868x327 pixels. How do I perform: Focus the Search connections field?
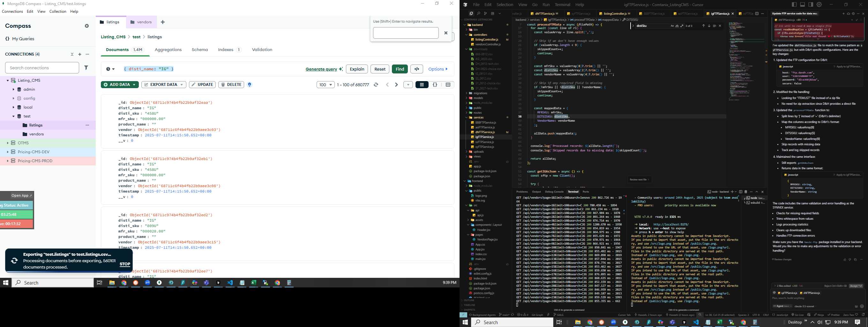click(x=42, y=68)
